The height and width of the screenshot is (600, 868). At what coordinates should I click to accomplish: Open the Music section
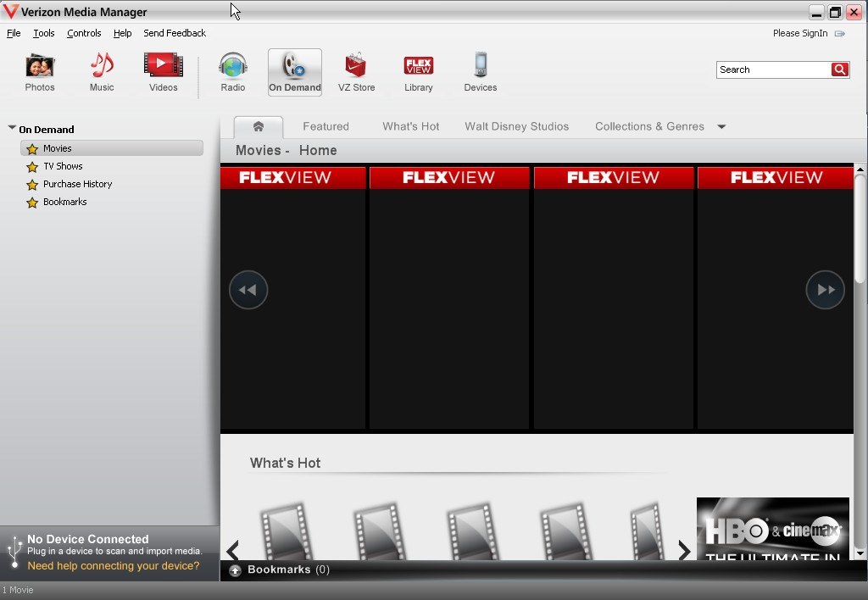102,72
